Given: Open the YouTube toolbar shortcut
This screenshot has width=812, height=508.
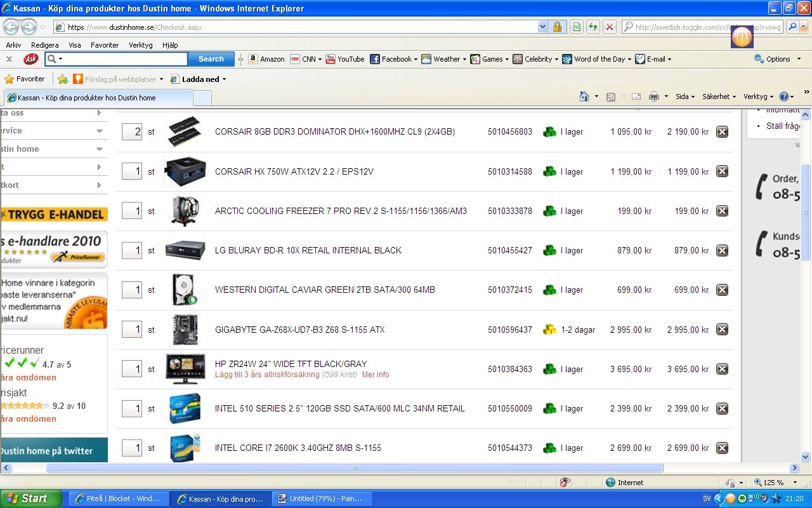Looking at the screenshot, I should pos(345,59).
